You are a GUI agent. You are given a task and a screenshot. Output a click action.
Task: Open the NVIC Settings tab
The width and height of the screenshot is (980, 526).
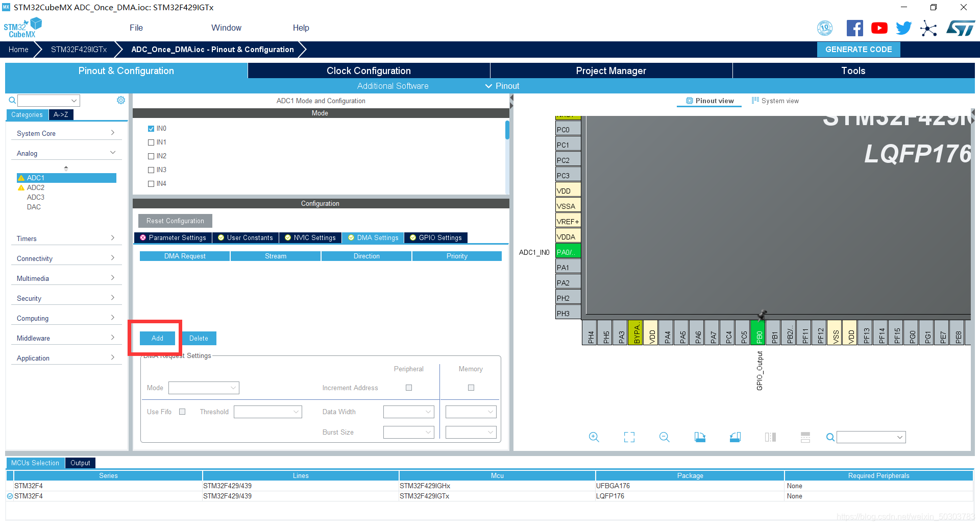click(310, 237)
